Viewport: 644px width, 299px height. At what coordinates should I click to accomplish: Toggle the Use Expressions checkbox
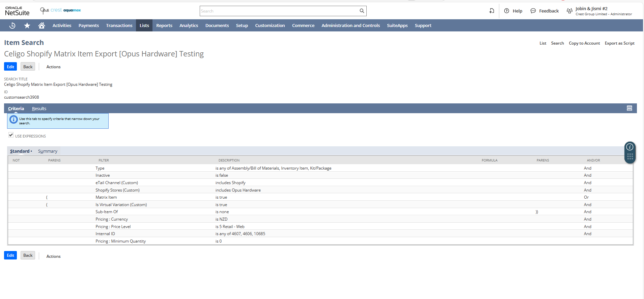click(11, 135)
